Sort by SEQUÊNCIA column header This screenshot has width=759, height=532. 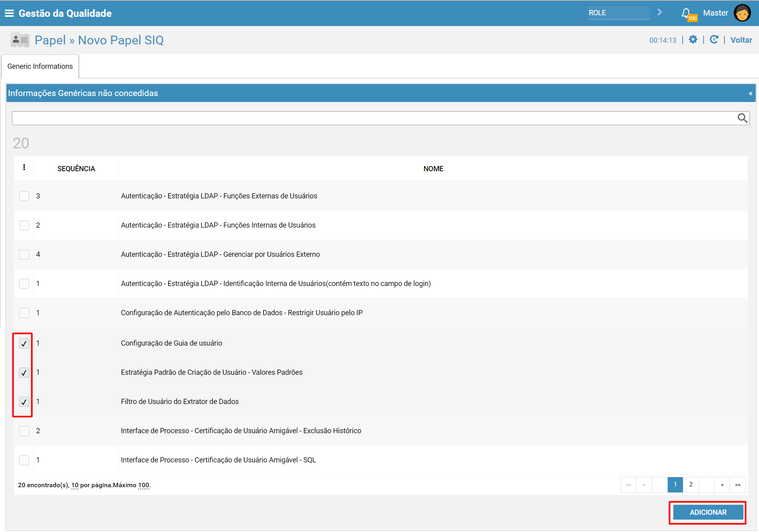click(x=76, y=169)
